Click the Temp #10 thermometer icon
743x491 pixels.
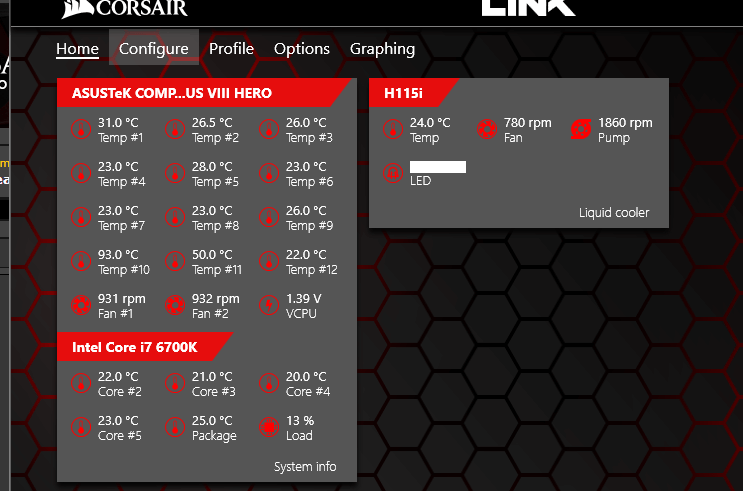click(x=81, y=261)
